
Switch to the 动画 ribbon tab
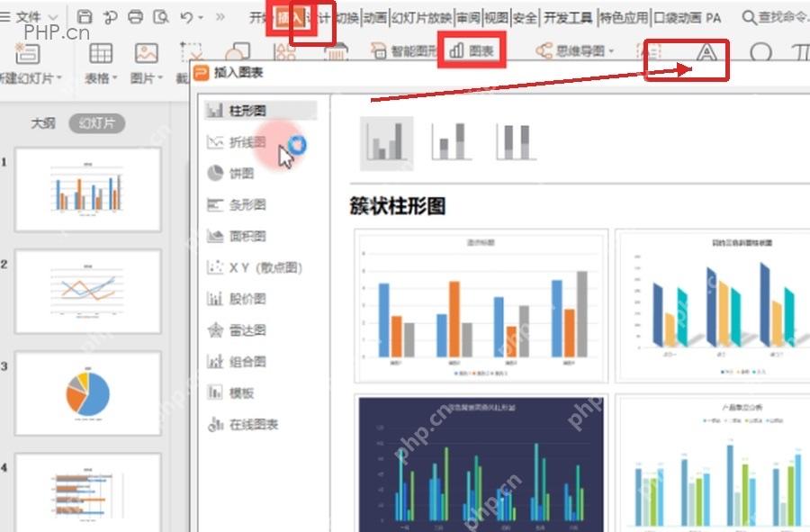375,18
